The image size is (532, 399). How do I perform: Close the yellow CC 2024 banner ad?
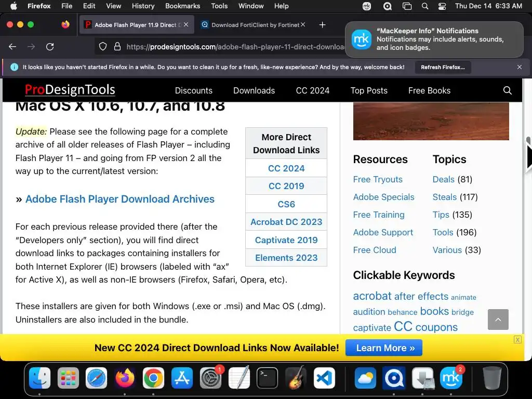coord(517,340)
